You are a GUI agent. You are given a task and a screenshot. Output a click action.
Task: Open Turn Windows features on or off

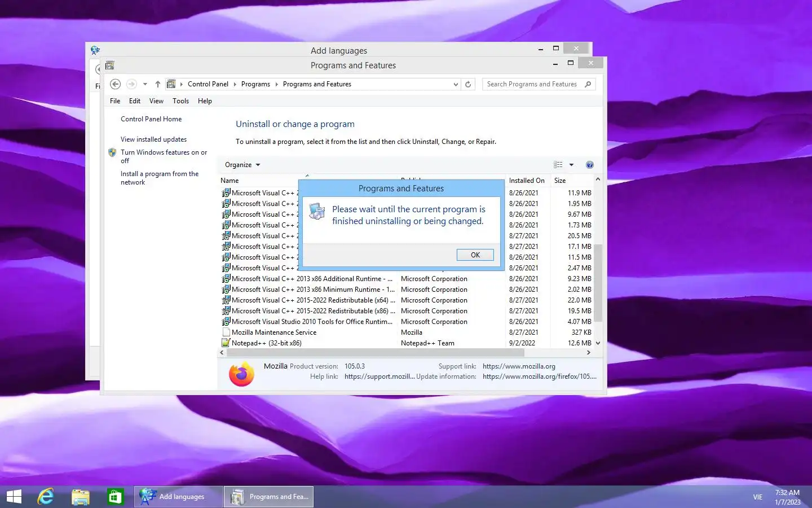(164, 156)
